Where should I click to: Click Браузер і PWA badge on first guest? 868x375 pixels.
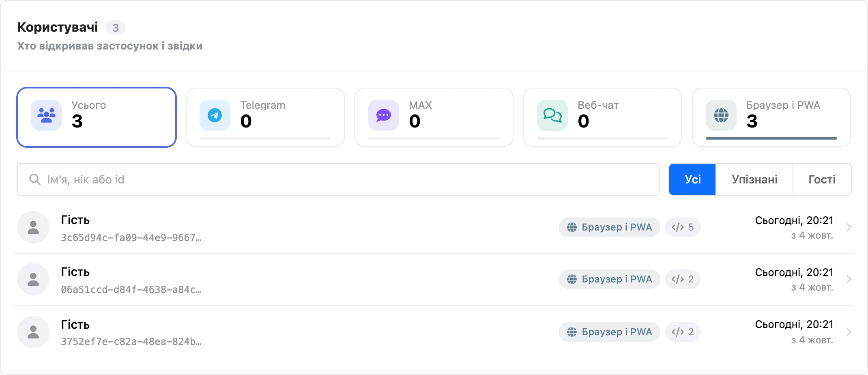(x=609, y=227)
